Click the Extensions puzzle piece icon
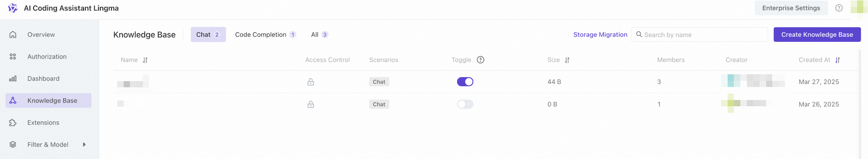 tap(13, 123)
